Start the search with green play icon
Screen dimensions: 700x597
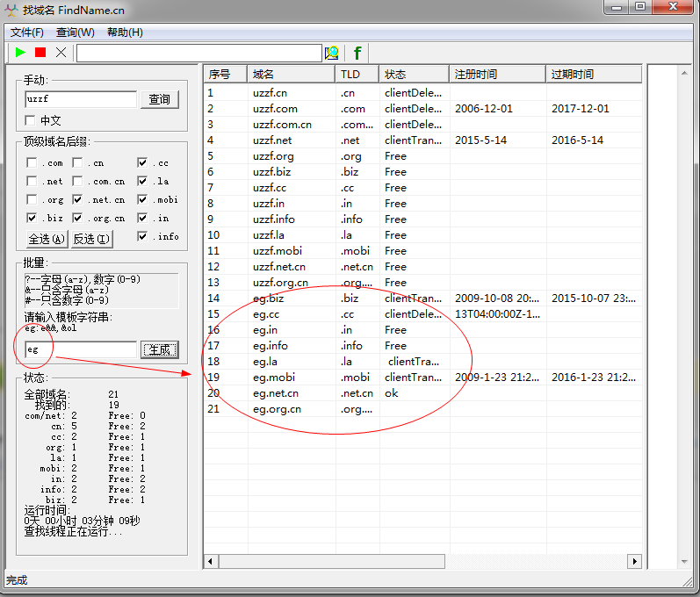pos(20,53)
